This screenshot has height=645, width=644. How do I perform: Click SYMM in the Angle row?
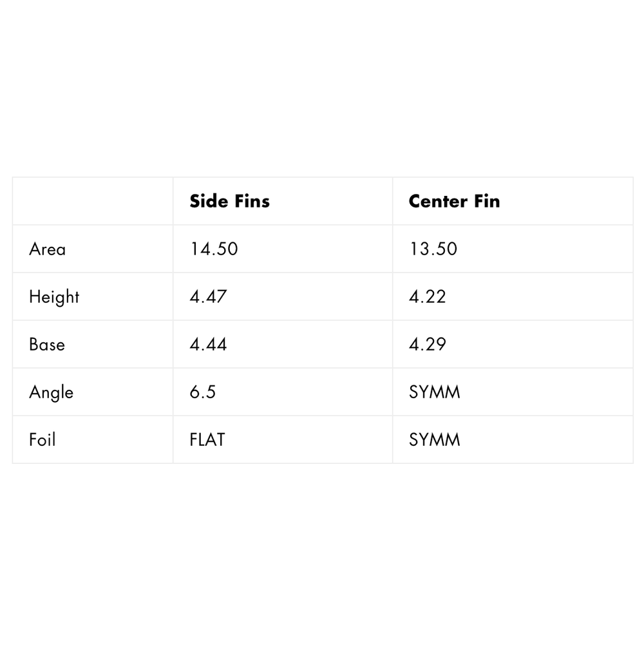tap(434, 392)
